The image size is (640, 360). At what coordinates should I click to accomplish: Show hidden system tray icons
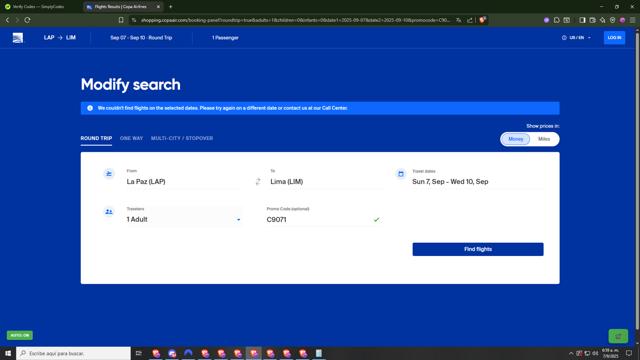[x=571, y=353]
